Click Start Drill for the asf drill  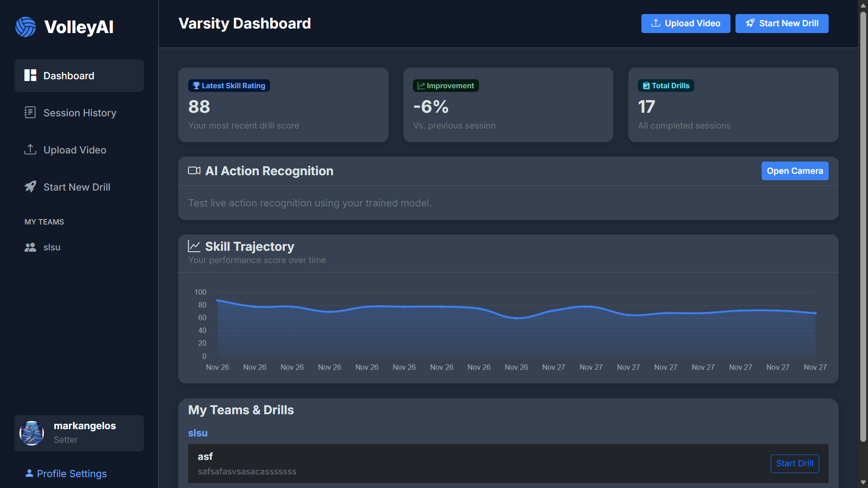coord(795,463)
